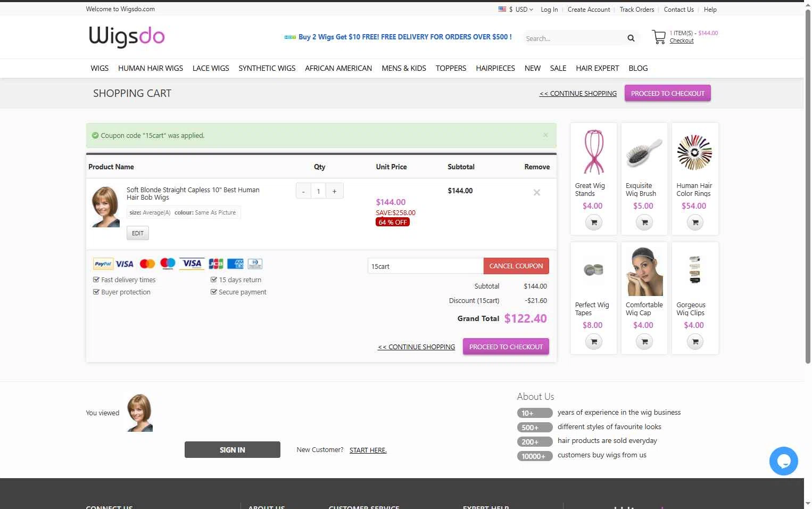This screenshot has width=812, height=509.
Task: Open SYNTHETIC WIGS menu
Action: [x=267, y=68]
